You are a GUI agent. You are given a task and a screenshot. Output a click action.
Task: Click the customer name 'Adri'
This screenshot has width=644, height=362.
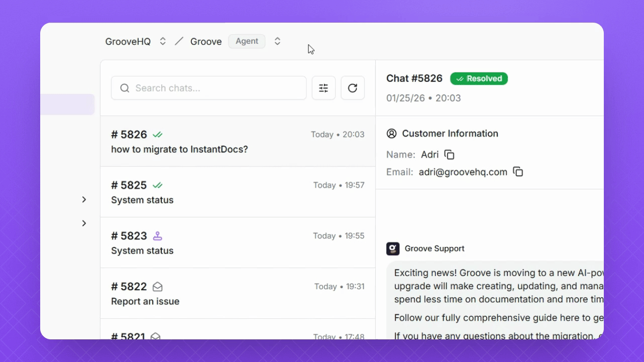point(430,155)
